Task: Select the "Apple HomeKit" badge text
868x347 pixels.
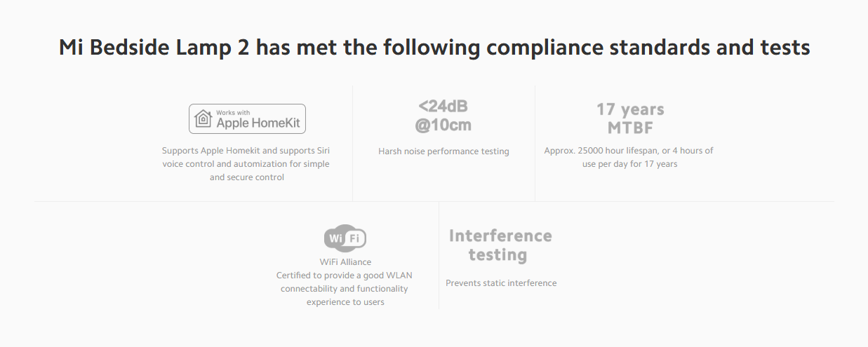Action: click(258, 123)
